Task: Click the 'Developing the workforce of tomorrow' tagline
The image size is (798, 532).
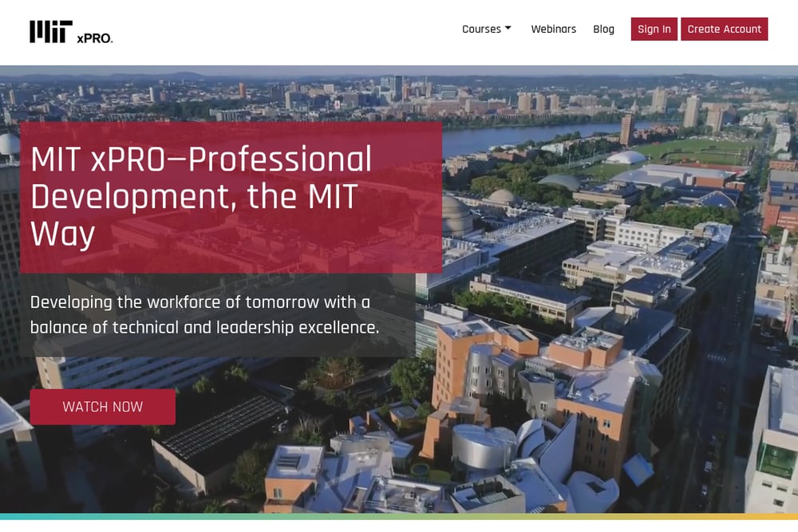Action: click(204, 314)
